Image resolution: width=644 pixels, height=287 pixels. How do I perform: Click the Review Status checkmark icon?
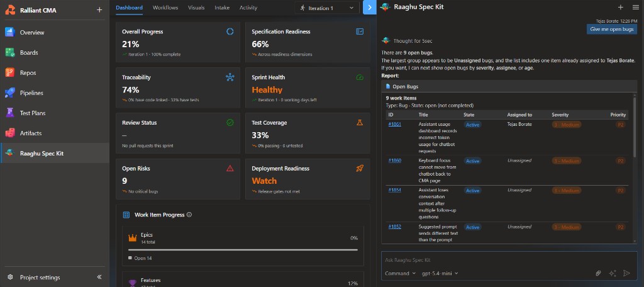(x=230, y=123)
